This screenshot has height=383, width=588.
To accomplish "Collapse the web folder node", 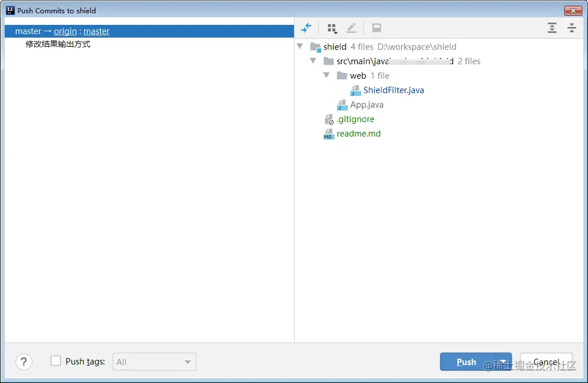I will (x=326, y=75).
